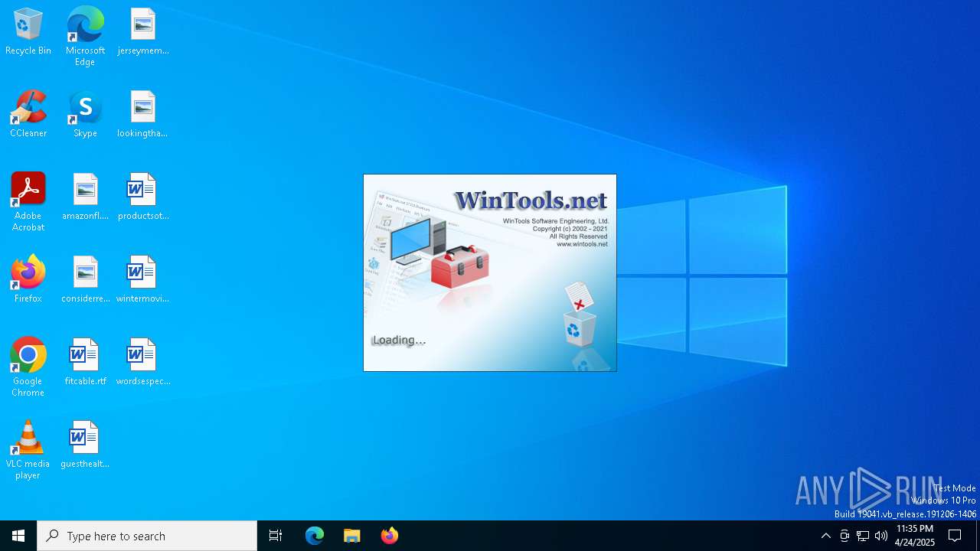The width and height of the screenshot is (980, 551).
Task: Open the network status tray icon
Action: pyautogui.click(x=863, y=536)
